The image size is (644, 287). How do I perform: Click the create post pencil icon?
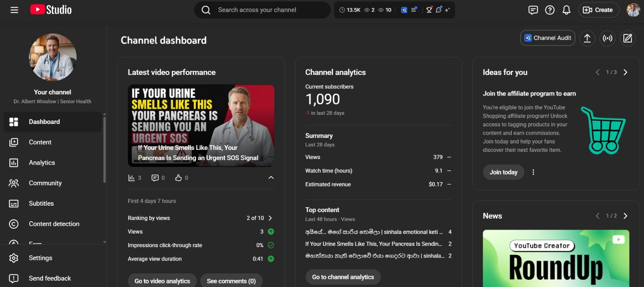(628, 38)
